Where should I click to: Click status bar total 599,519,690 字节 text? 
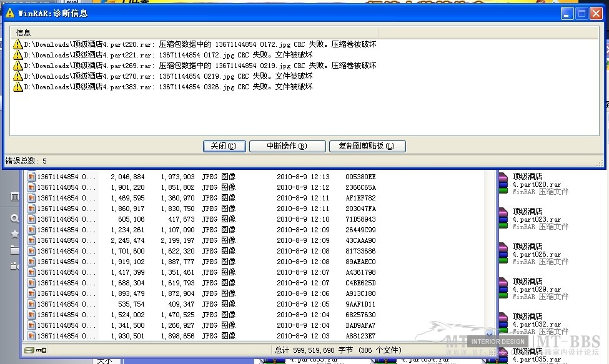(x=314, y=350)
